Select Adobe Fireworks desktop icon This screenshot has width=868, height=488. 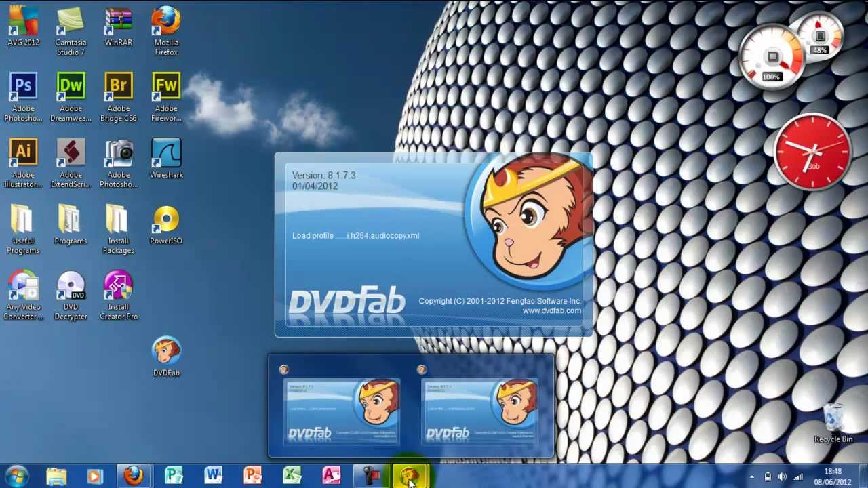(166, 98)
